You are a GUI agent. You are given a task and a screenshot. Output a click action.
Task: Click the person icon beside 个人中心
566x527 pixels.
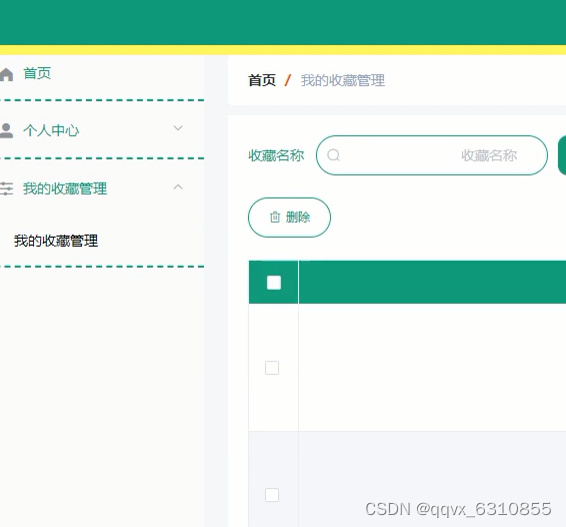(x=6, y=130)
